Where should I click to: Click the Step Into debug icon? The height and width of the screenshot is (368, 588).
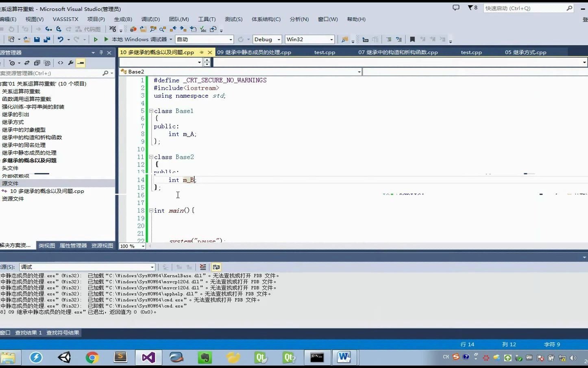click(48, 29)
